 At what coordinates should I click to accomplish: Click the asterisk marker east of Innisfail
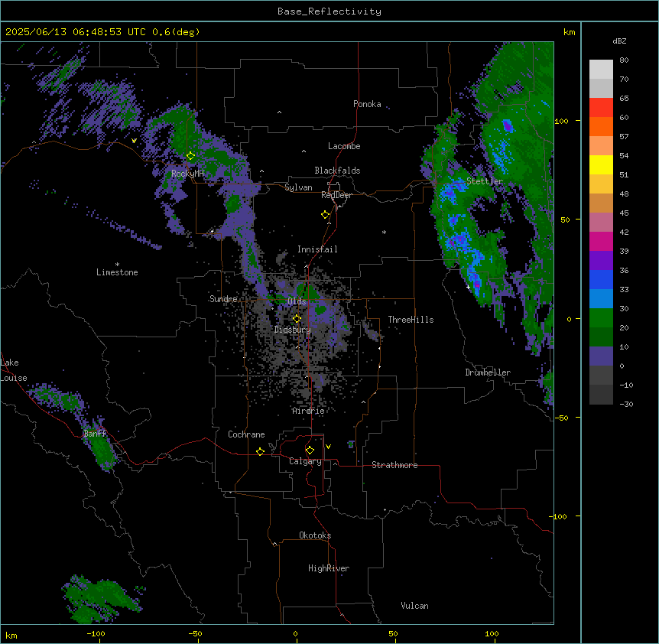384,233
